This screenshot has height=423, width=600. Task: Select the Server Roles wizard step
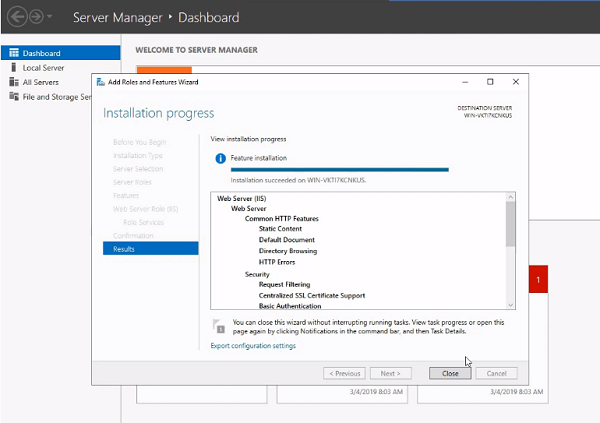point(132,182)
